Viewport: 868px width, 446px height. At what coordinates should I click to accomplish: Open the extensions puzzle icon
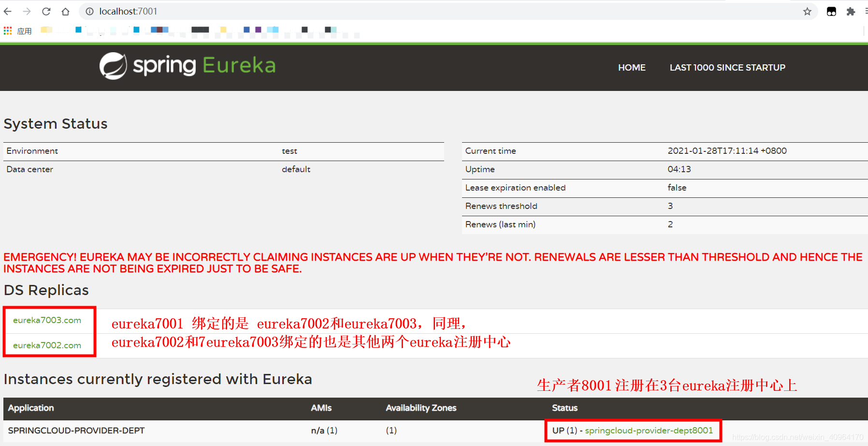tap(851, 12)
